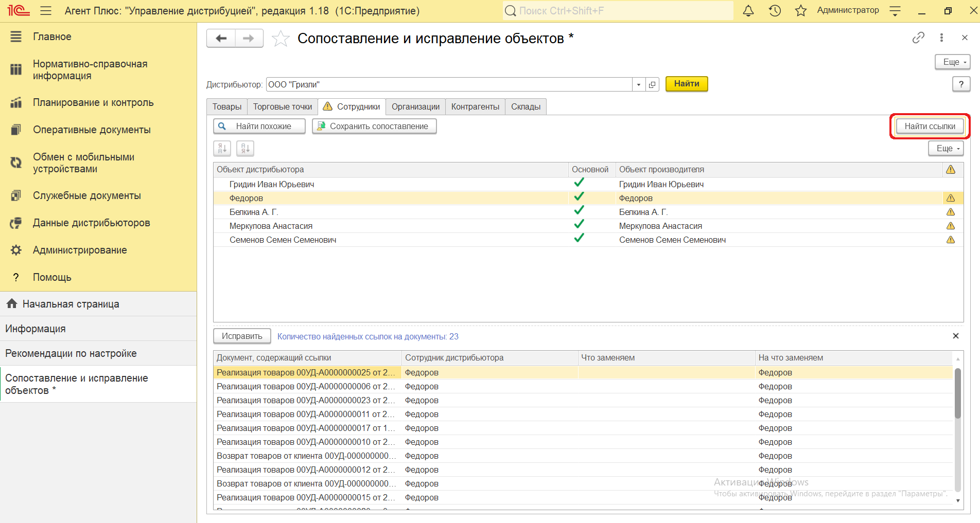Image resolution: width=980 pixels, height=523 pixels.
Task: Switch to Организации tab
Action: click(x=415, y=106)
